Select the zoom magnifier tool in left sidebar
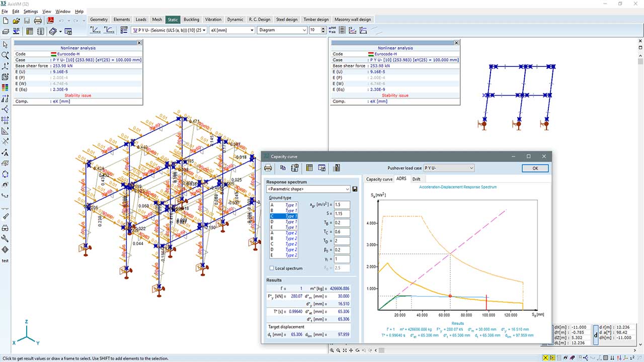644x362 pixels. tap(5, 55)
